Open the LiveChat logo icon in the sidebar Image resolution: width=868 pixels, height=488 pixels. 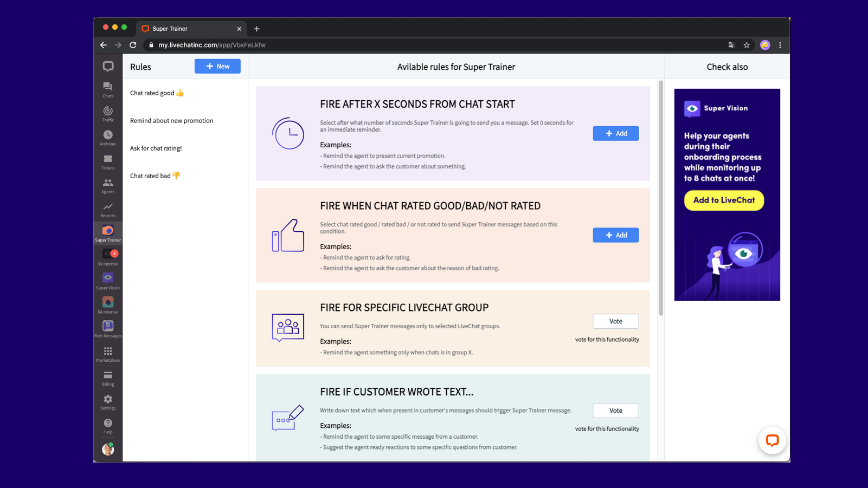tap(108, 67)
